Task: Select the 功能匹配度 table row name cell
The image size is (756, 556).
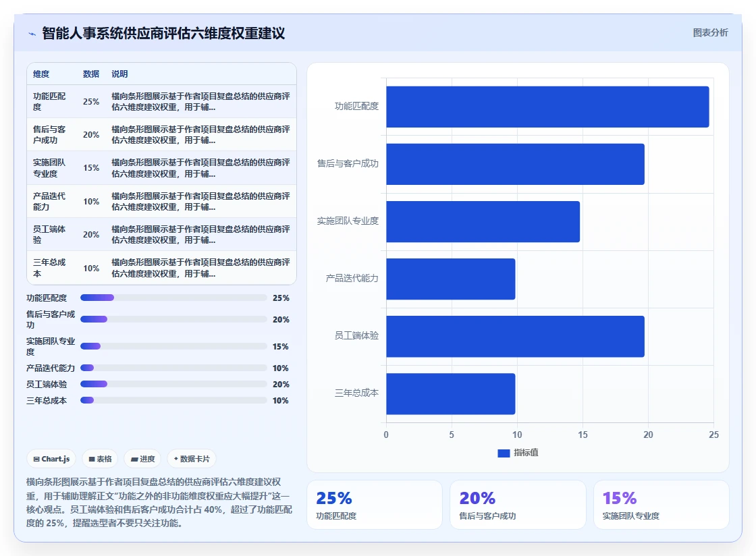Action: click(x=51, y=102)
